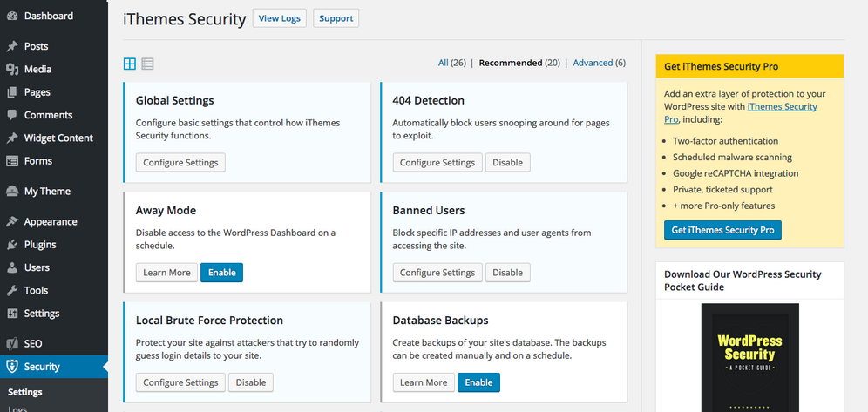Image resolution: width=868 pixels, height=412 pixels.
Task: Click the Local Brute Force Protection title
Action: coord(209,321)
